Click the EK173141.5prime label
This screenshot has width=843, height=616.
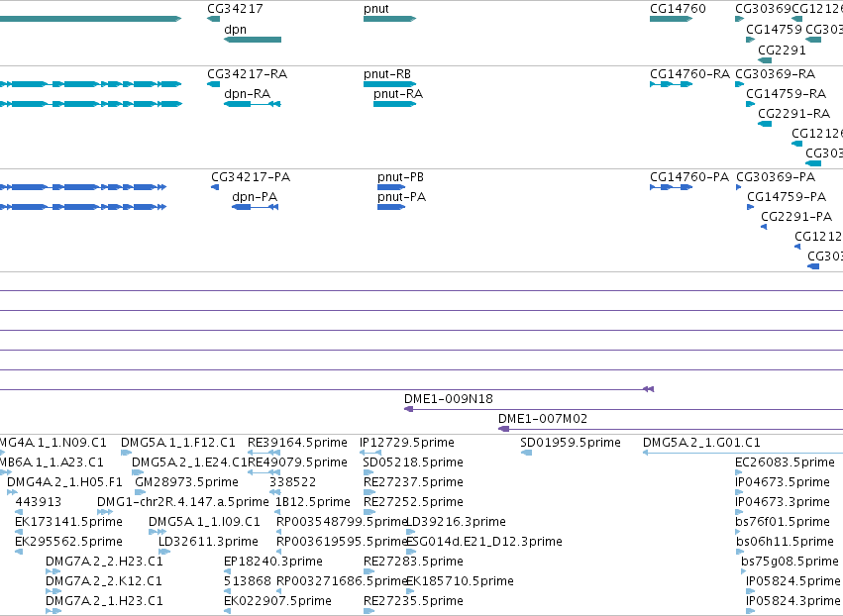(68, 523)
